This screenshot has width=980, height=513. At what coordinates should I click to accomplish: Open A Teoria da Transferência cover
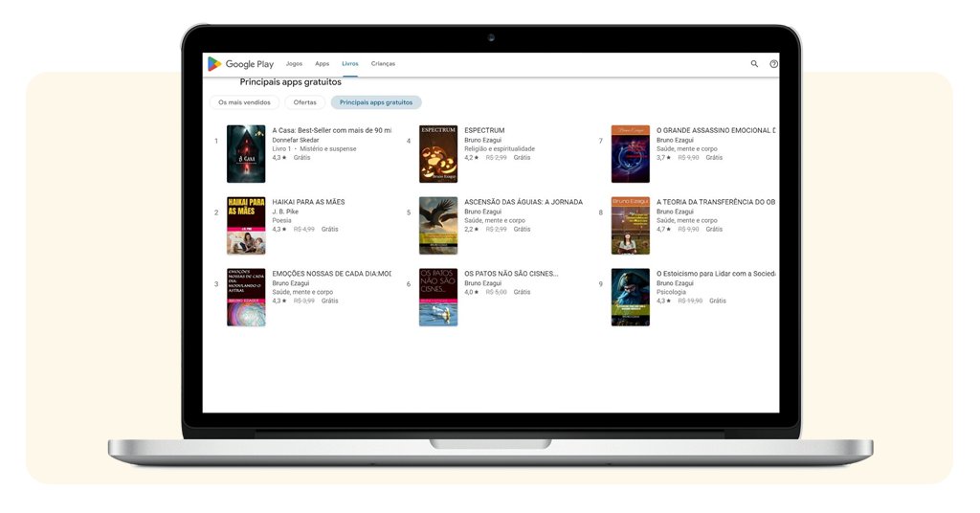631,226
